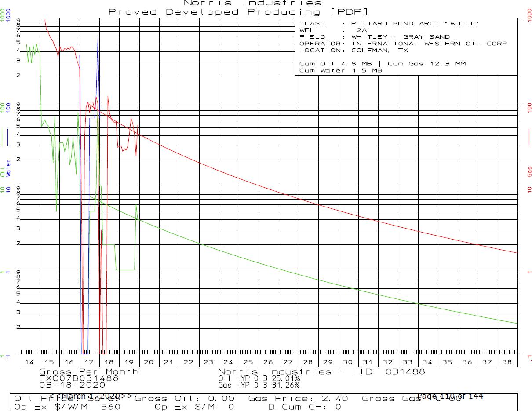Select the year 38 label on x-axis
This screenshot has width=532, height=411.
pos(507,362)
